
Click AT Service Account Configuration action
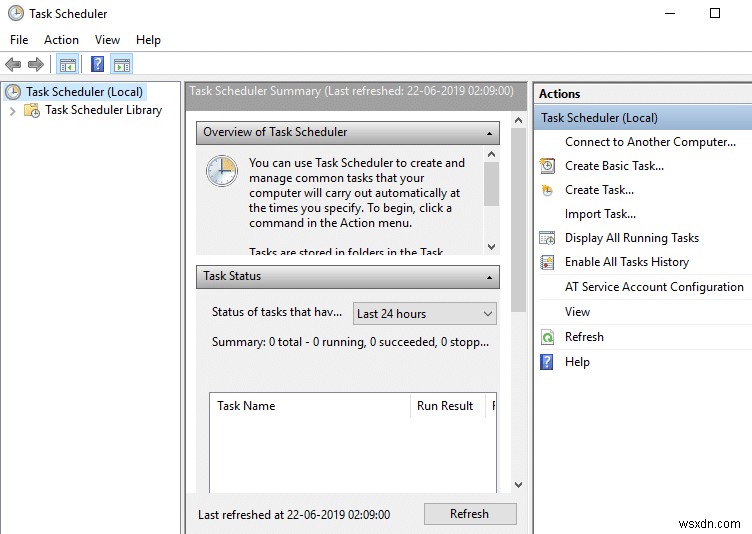pyautogui.click(x=654, y=287)
